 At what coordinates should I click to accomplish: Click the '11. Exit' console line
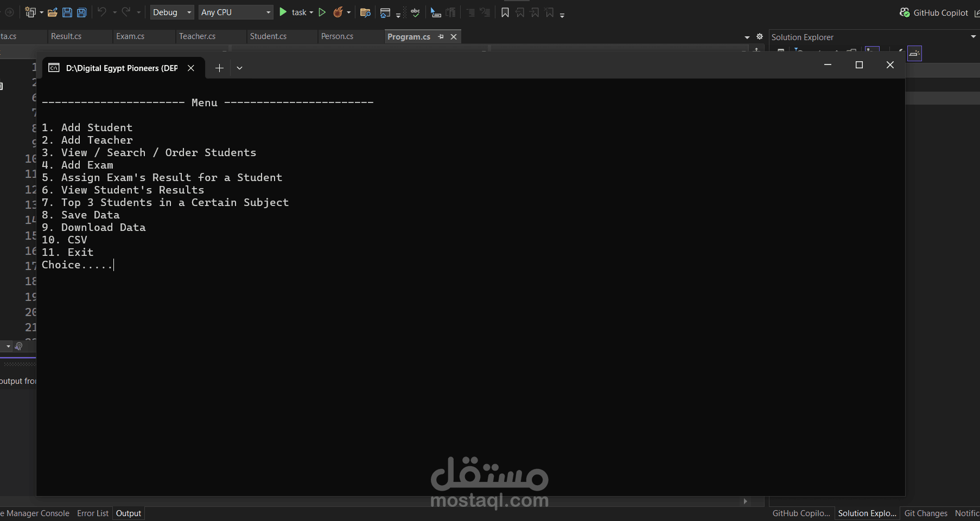[67, 252]
